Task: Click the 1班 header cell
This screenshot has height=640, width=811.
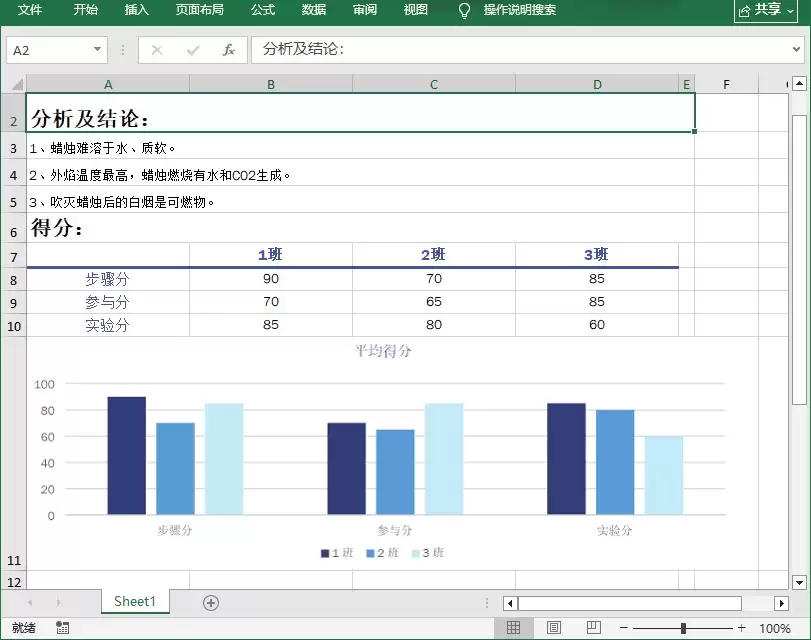Action: (271, 255)
